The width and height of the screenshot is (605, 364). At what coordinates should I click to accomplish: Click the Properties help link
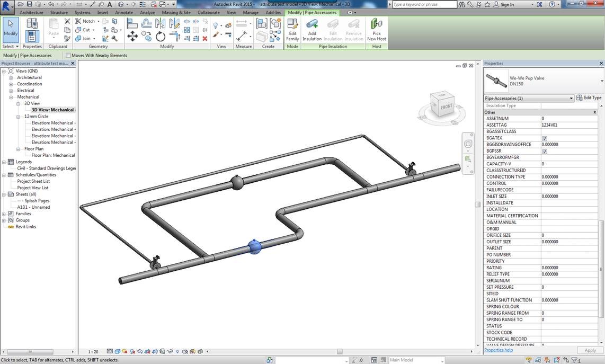point(499,350)
